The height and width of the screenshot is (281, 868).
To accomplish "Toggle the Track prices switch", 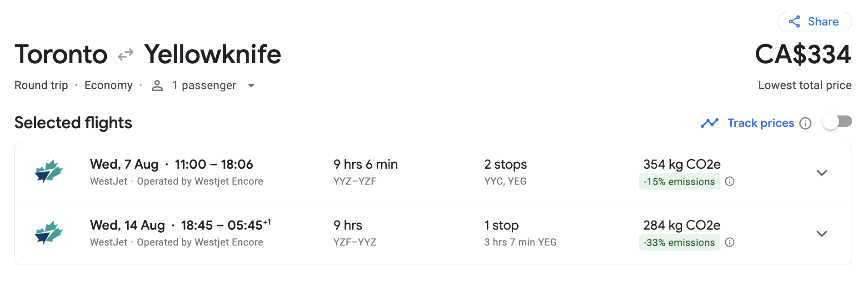I will pos(837,122).
